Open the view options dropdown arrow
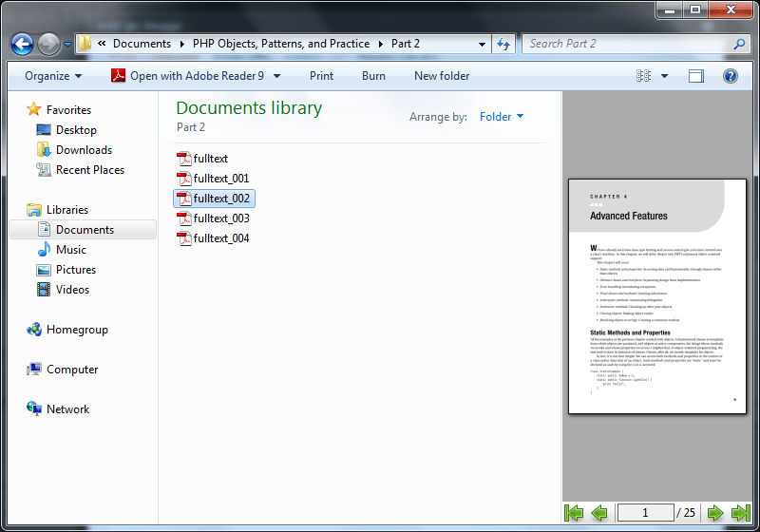This screenshot has height=532, width=760. pos(664,76)
